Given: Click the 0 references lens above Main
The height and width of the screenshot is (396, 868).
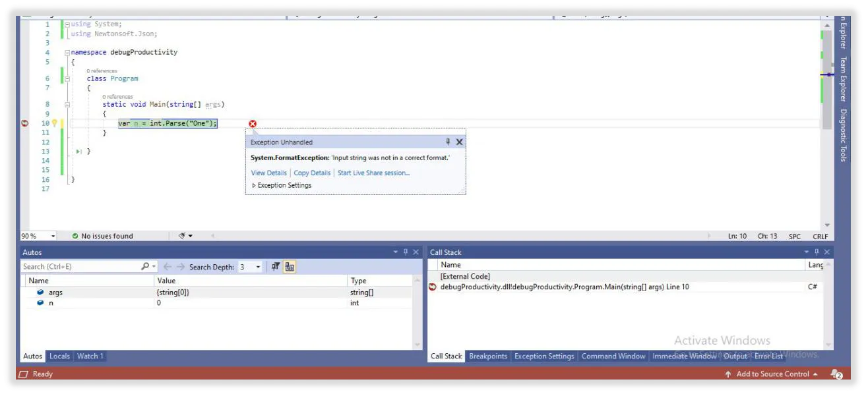Looking at the screenshot, I should [117, 96].
